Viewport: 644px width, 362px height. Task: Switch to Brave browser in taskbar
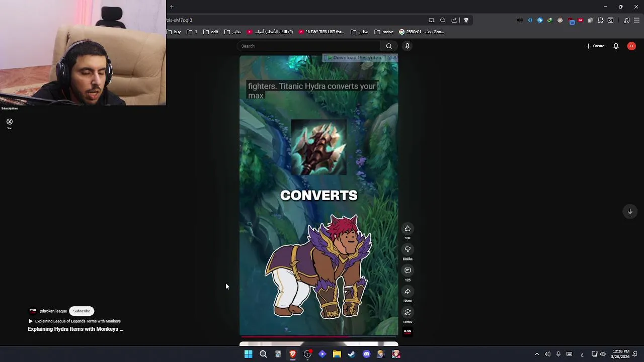(x=293, y=354)
